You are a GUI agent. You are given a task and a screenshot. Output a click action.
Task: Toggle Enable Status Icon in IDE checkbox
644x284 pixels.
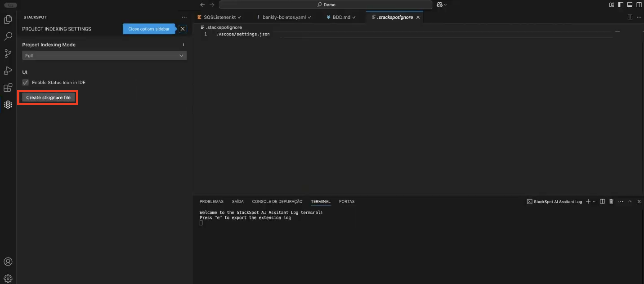[26, 83]
